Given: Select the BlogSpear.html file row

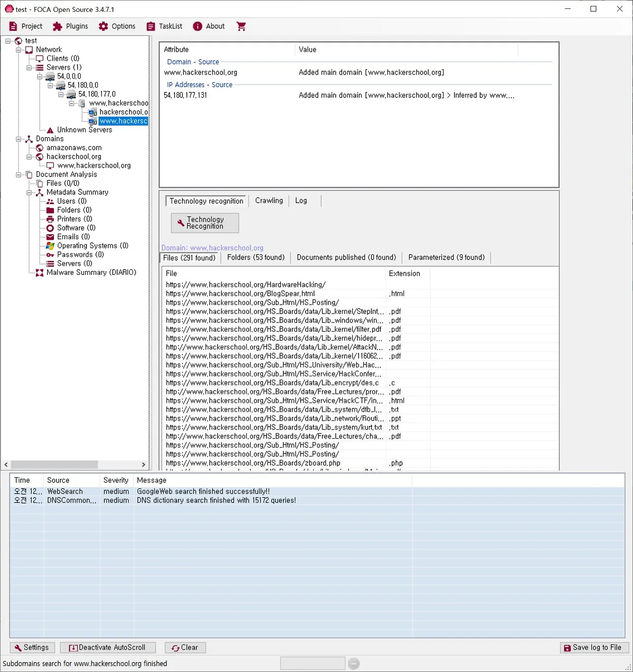Looking at the screenshot, I should (x=360, y=294).
